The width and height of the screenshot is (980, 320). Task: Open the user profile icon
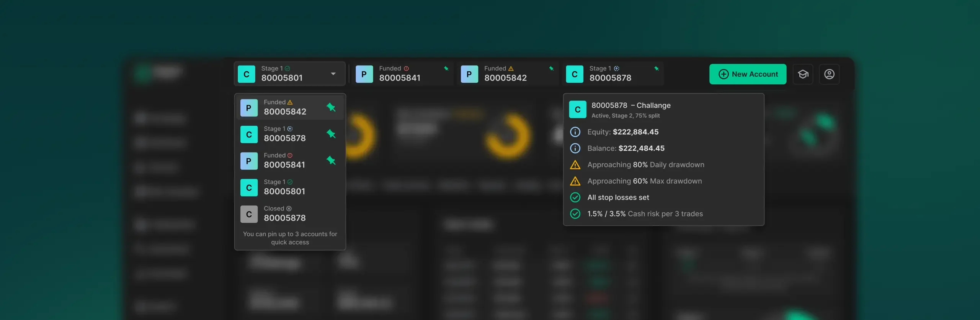pyautogui.click(x=829, y=74)
